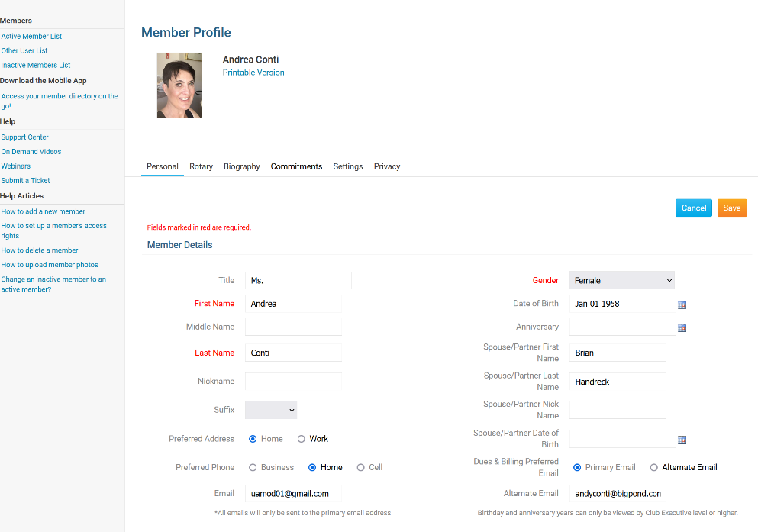This screenshot has height=532, width=758.
Task: Open the Printable Version link
Action: 253,73
